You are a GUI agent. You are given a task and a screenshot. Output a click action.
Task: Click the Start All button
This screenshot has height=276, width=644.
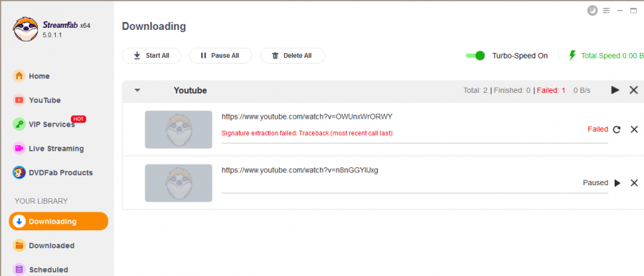pyautogui.click(x=152, y=56)
